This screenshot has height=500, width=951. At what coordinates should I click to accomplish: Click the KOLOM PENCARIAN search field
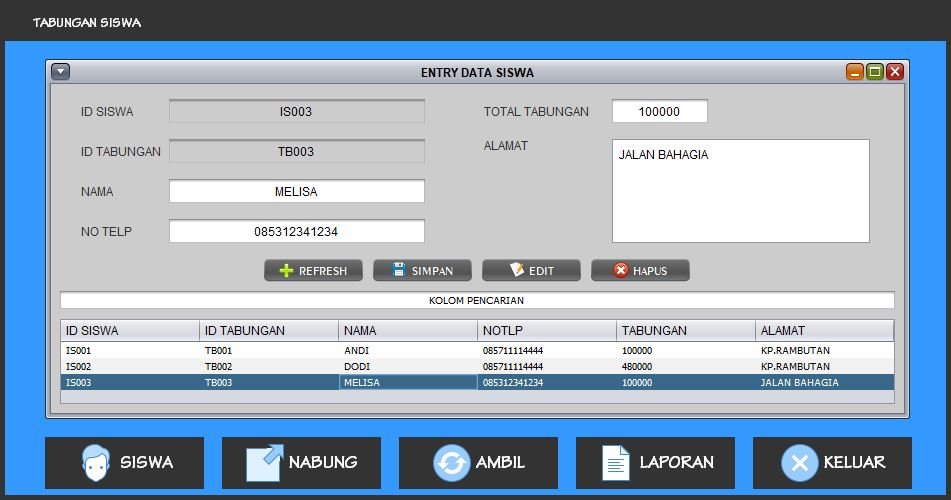coord(477,300)
